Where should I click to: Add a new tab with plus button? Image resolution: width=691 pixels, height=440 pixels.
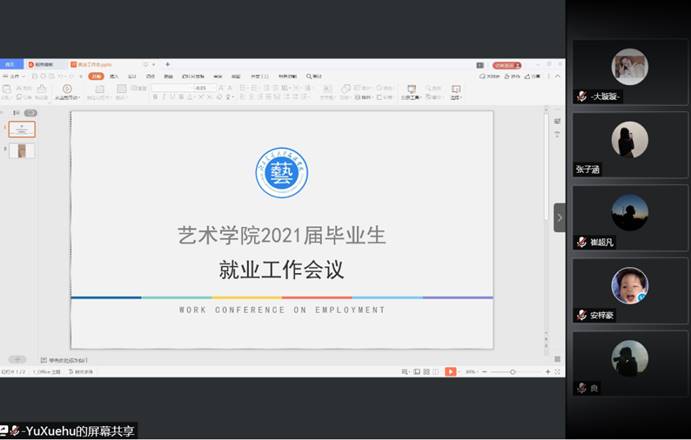168,64
